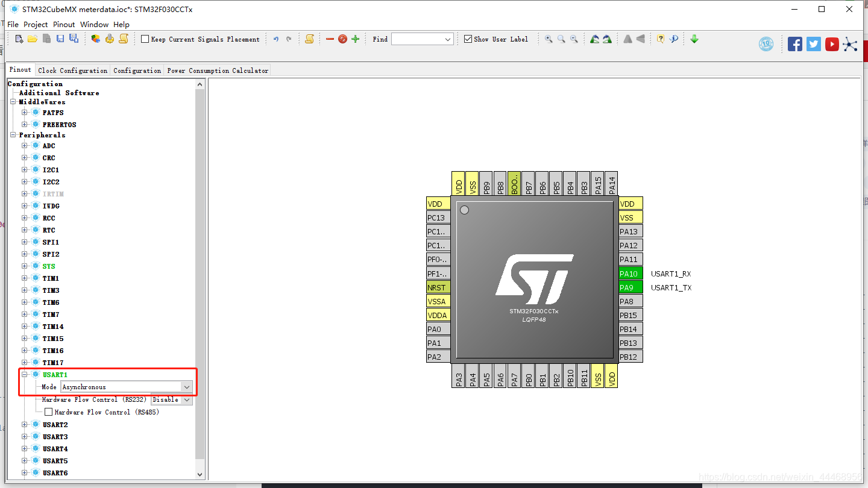
Task: Click the Generate Report colored icon
Action: click(96, 39)
